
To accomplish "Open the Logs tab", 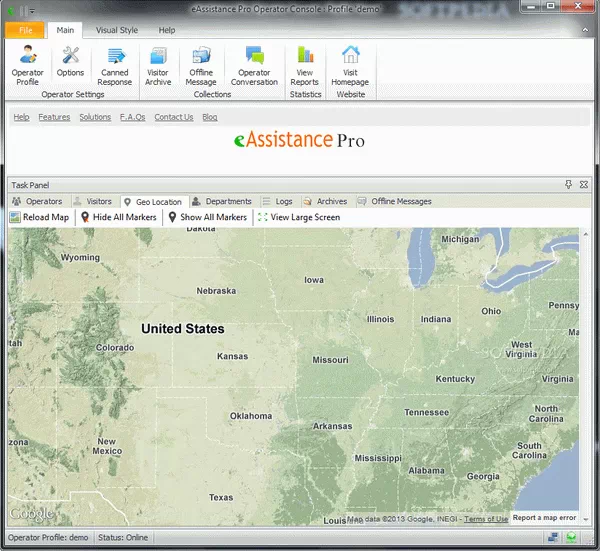I will click(278, 201).
